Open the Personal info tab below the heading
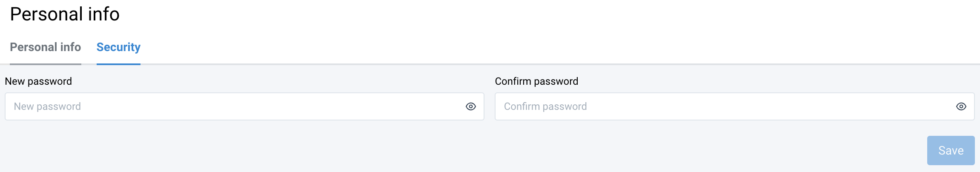The height and width of the screenshot is (172, 980). (x=46, y=47)
